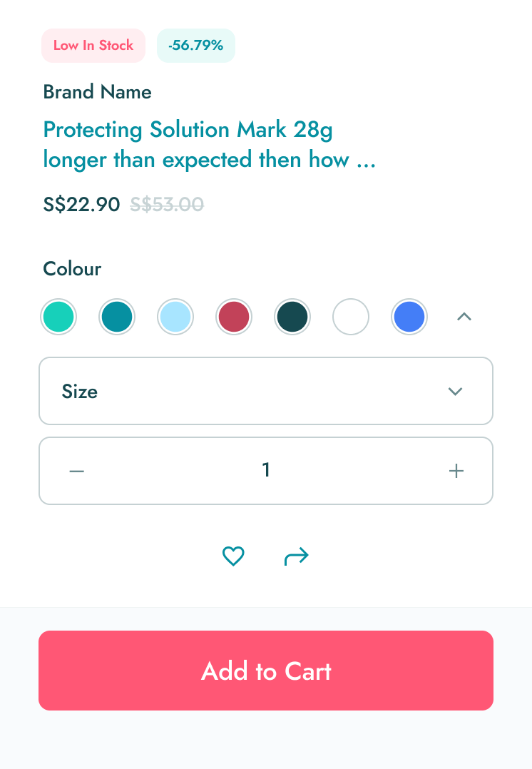Increase quantity with plus icon
532x769 pixels.
coord(456,471)
